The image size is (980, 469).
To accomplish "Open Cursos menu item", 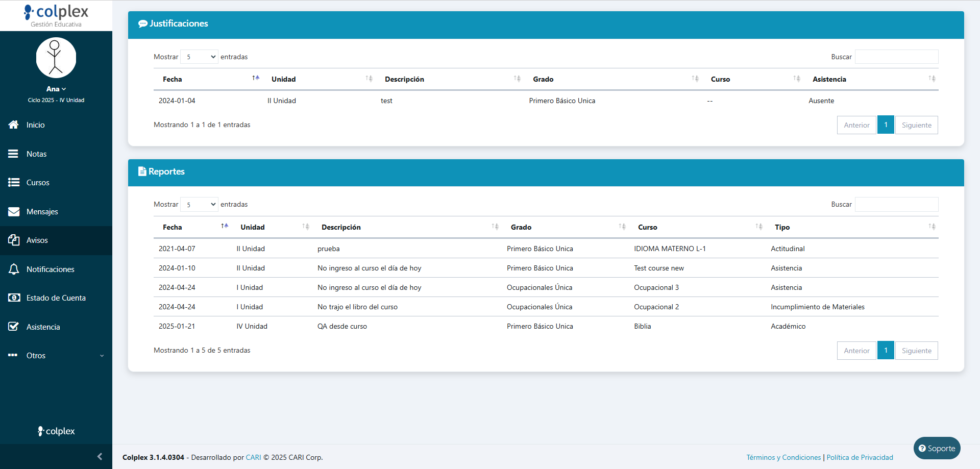I will [56, 182].
